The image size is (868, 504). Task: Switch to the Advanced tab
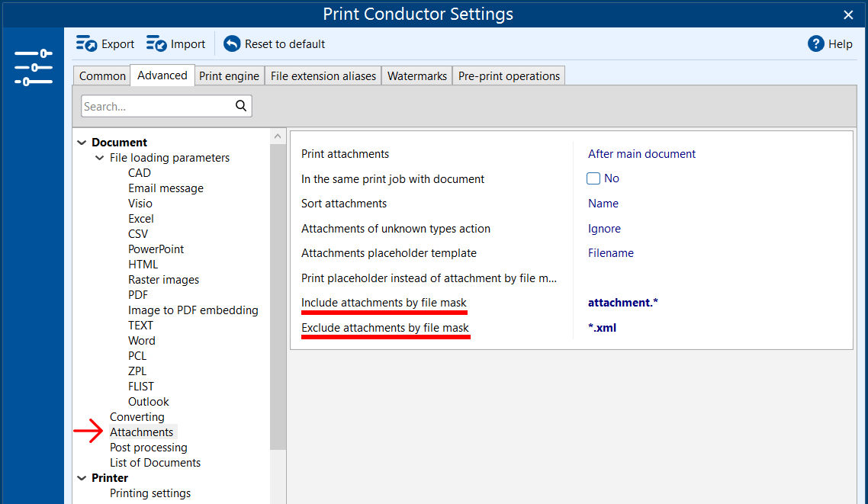tap(162, 75)
